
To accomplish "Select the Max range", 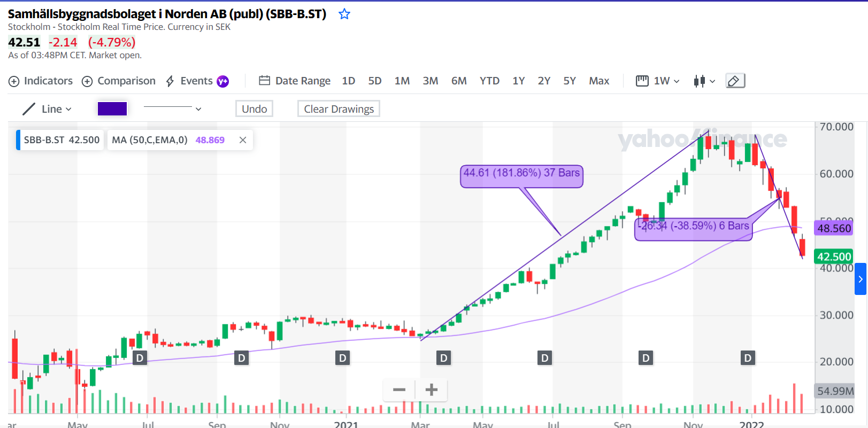I will click(599, 81).
